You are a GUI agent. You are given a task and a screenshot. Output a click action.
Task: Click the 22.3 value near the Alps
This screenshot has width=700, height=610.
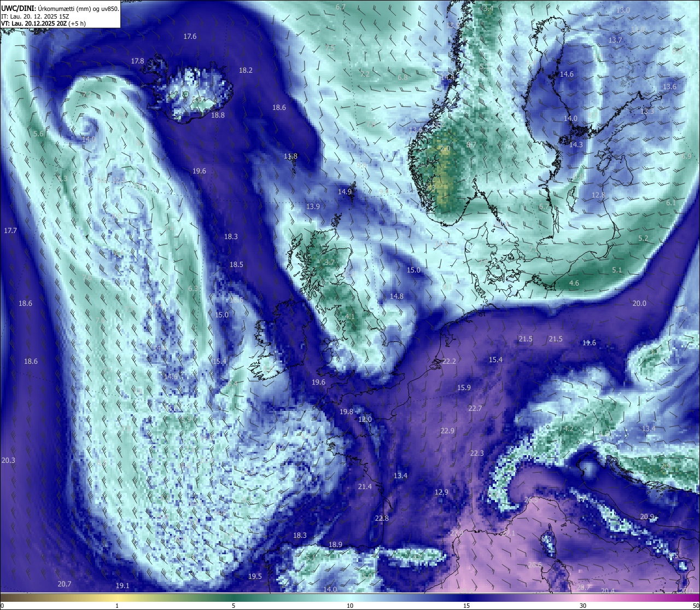click(477, 454)
